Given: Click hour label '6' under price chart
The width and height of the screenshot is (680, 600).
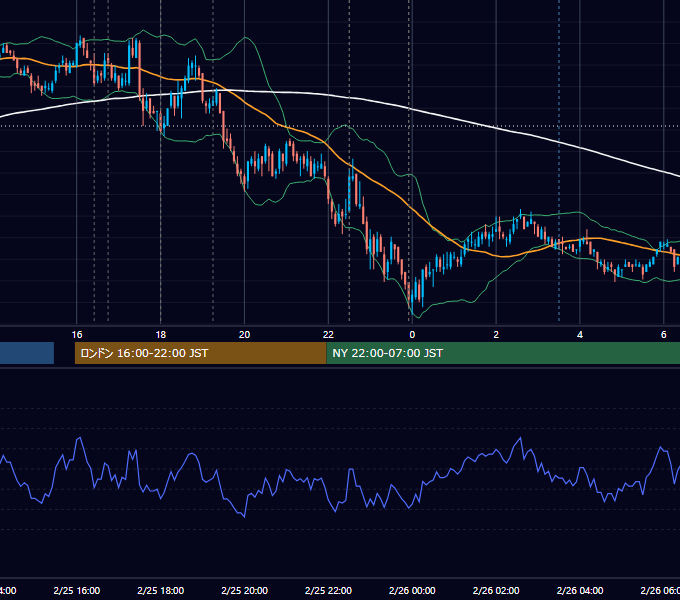Looking at the screenshot, I should [664, 334].
